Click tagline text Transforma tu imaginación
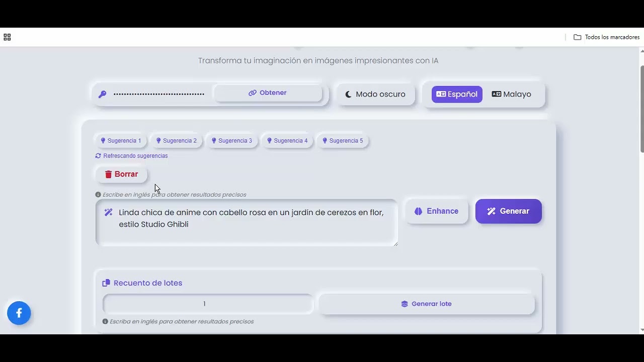Screen dimensions: 644x362 (x=318, y=61)
